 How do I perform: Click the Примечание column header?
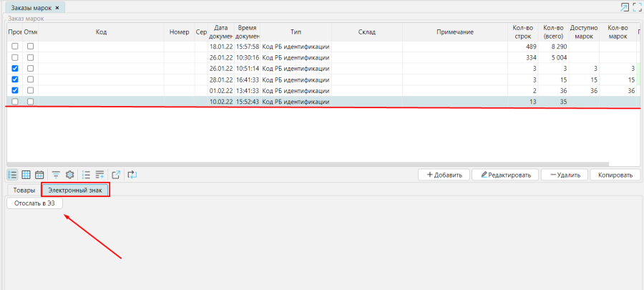point(455,32)
